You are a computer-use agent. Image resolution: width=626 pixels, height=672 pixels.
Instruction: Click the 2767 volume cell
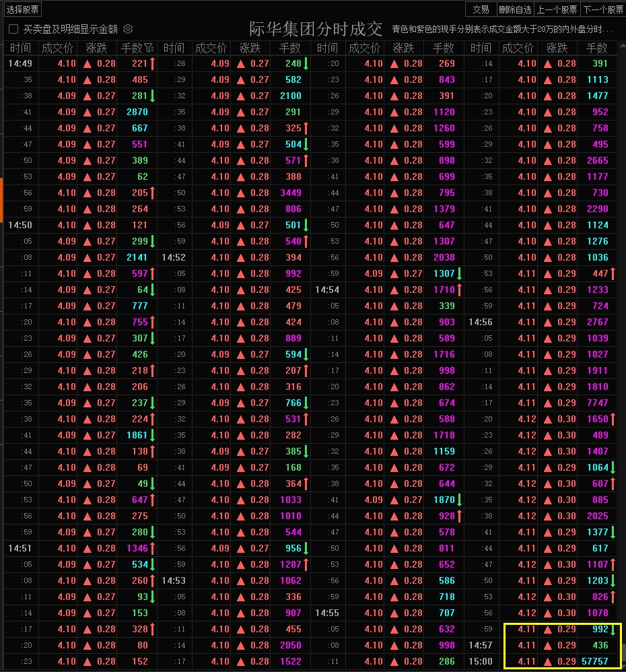point(597,322)
